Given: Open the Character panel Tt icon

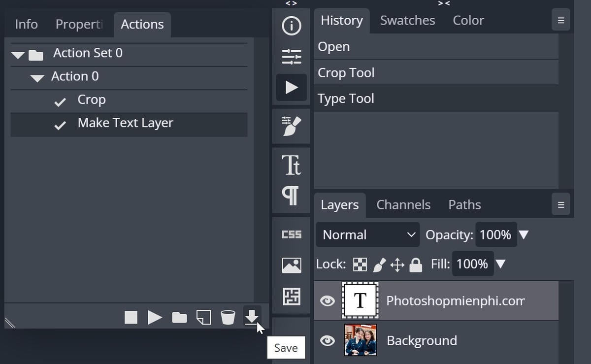Looking at the screenshot, I should coord(291,165).
